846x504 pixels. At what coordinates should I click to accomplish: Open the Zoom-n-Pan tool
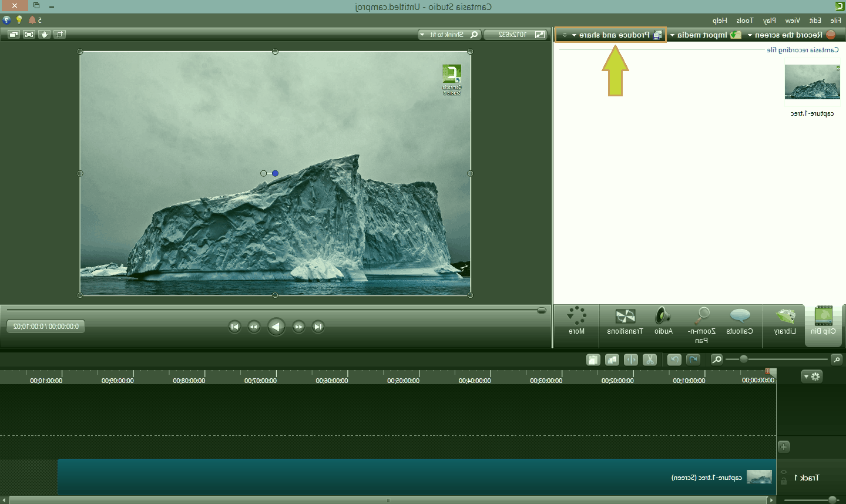[701, 324]
